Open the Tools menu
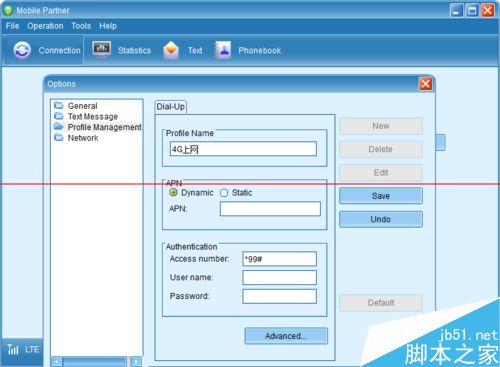 [x=81, y=26]
